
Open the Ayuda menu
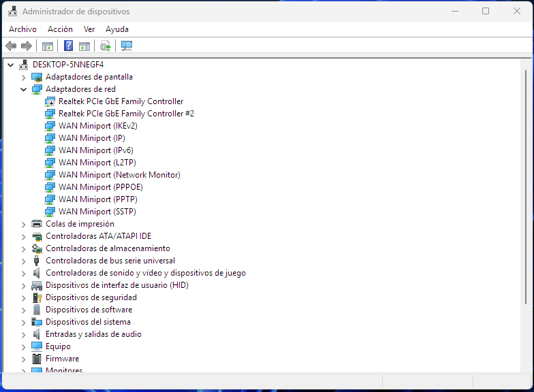[x=117, y=29]
